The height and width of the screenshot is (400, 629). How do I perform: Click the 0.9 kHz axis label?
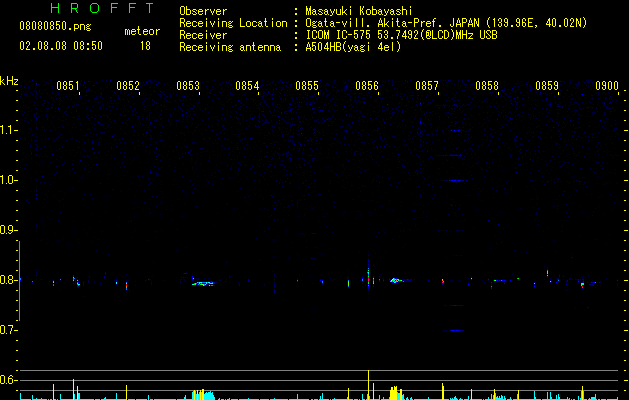(x=8, y=230)
